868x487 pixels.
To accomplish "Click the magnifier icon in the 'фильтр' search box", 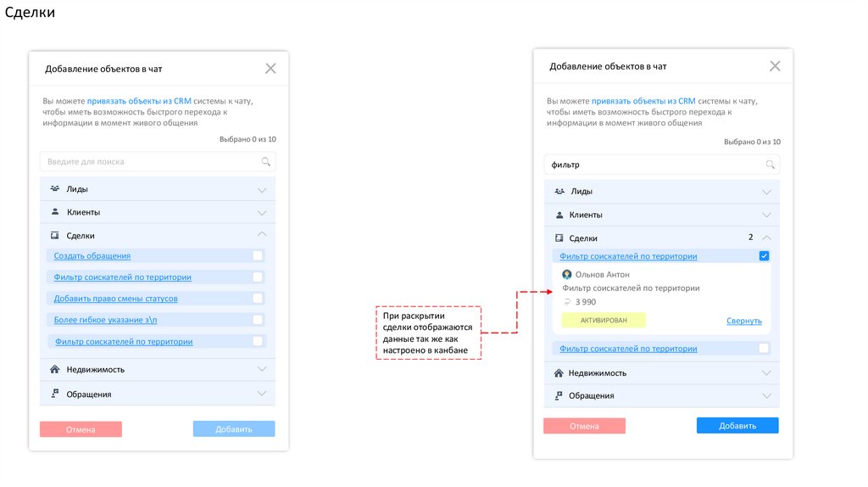I will coord(770,165).
